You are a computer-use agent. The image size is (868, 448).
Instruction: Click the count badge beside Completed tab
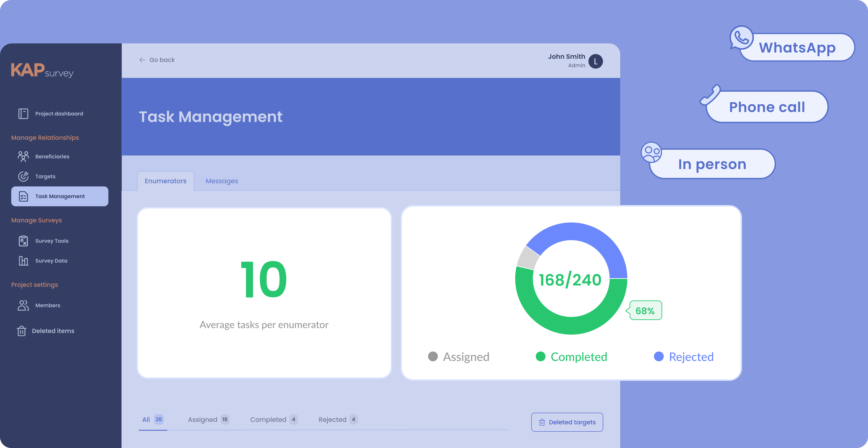(x=293, y=419)
